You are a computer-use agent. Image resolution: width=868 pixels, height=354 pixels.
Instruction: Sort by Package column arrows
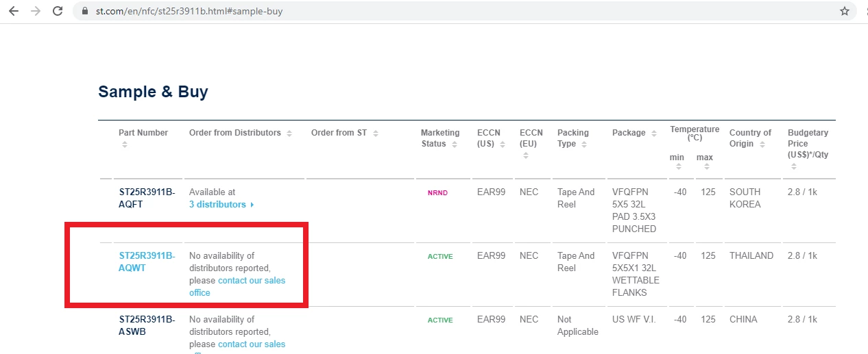point(653,133)
